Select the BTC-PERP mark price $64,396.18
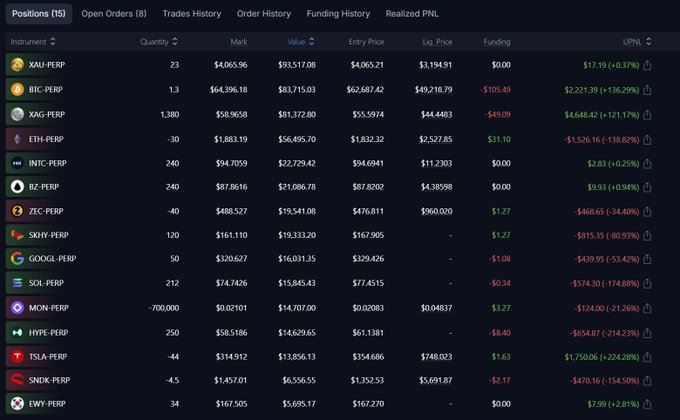This screenshot has height=420, width=680. pos(229,89)
